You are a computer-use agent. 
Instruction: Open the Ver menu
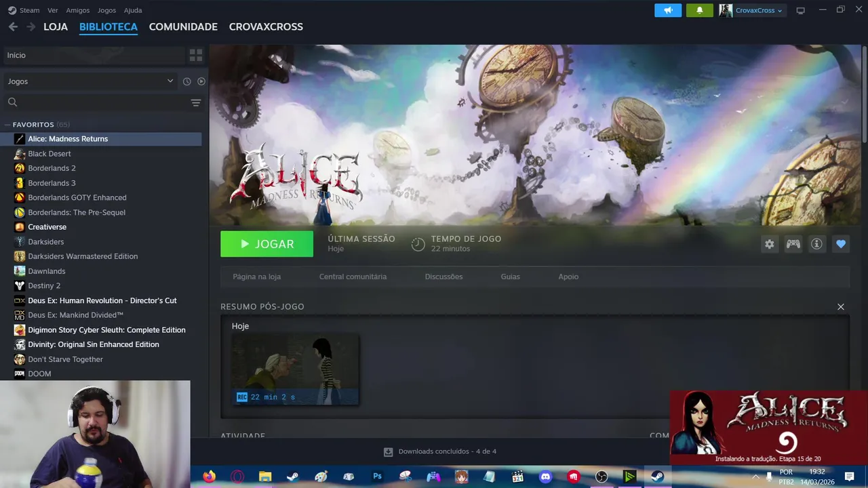(53, 10)
